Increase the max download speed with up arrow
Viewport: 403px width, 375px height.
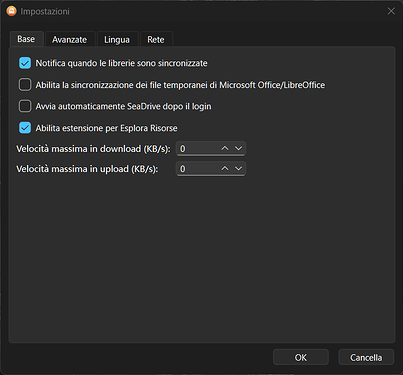225,148
